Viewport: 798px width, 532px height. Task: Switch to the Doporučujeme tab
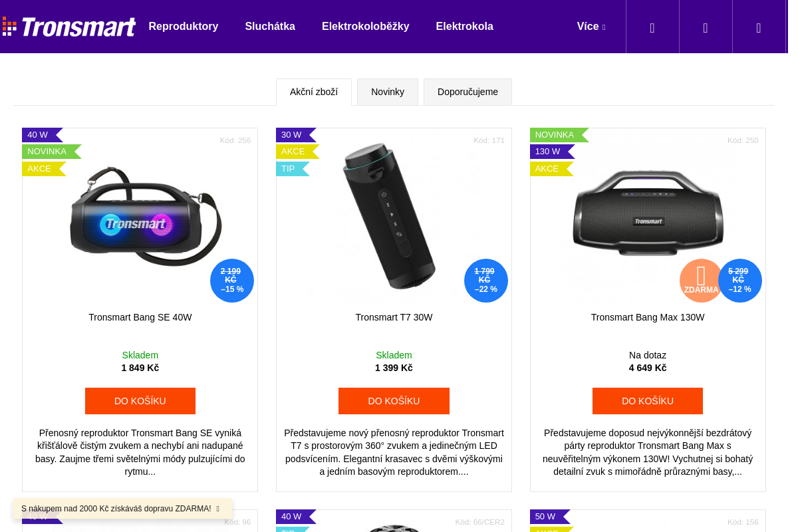click(x=467, y=92)
